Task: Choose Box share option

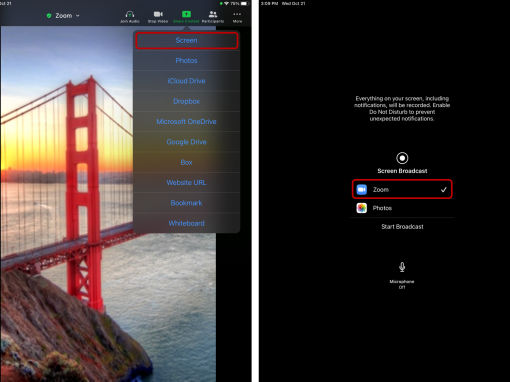Action: click(x=187, y=162)
